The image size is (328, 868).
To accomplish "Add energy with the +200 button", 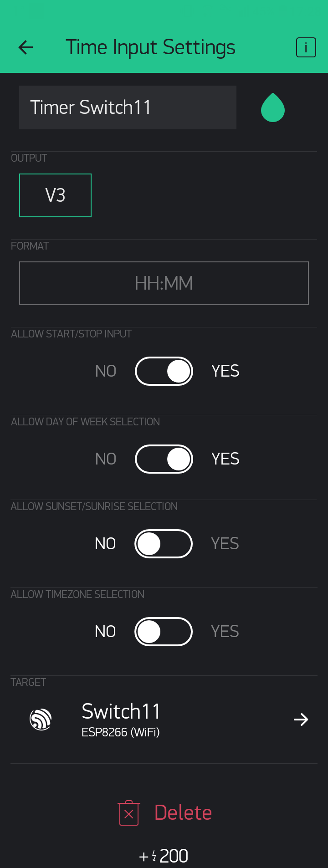I will (x=164, y=855).
